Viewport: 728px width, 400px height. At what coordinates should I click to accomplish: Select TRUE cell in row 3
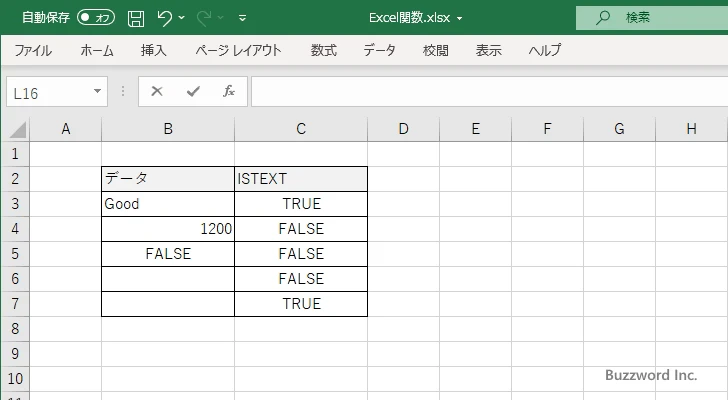[301, 204]
